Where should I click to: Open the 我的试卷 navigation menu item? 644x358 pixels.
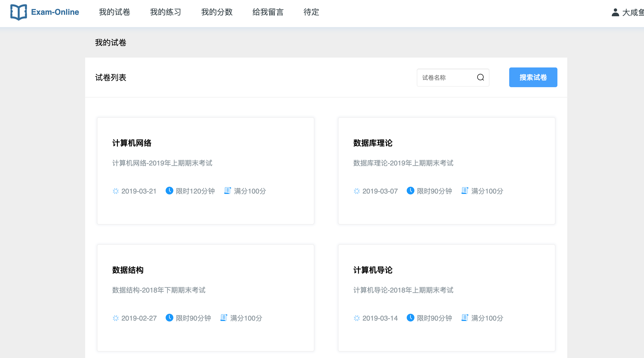pyautogui.click(x=114, y=12)
